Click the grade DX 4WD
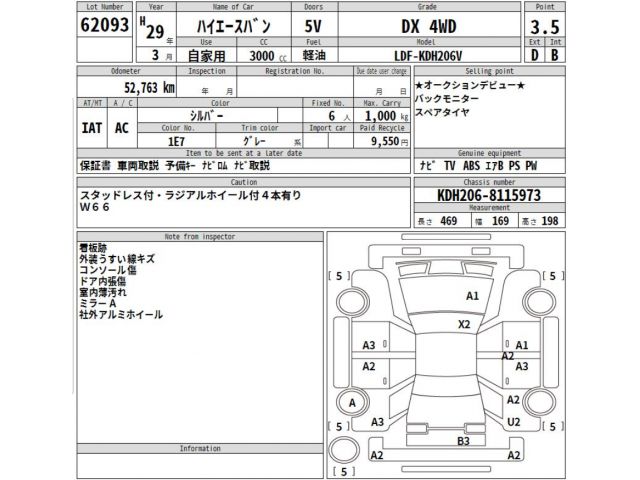Image resolution: width=640 pixels, height=480 pixels. pyautogui.click(x=429, y=27)
